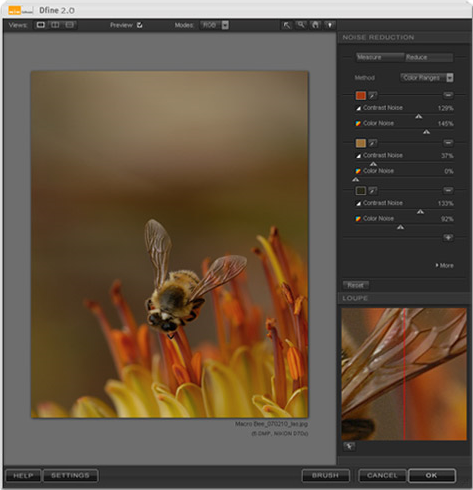The height and width of the screenshot is (490, 473).
Task: Click the tan color range swatch
Action: pos(361,143)
